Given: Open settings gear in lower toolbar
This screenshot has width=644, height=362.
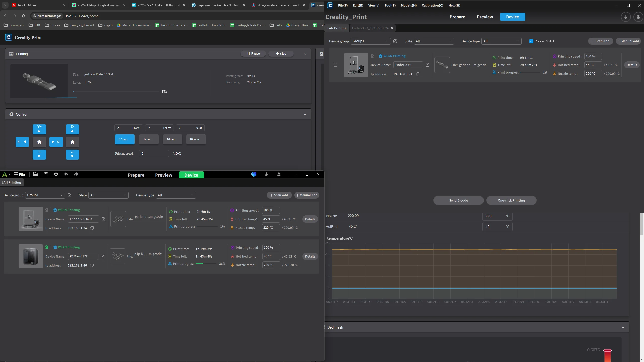Looking at the screenshot, I should (56, 174).
